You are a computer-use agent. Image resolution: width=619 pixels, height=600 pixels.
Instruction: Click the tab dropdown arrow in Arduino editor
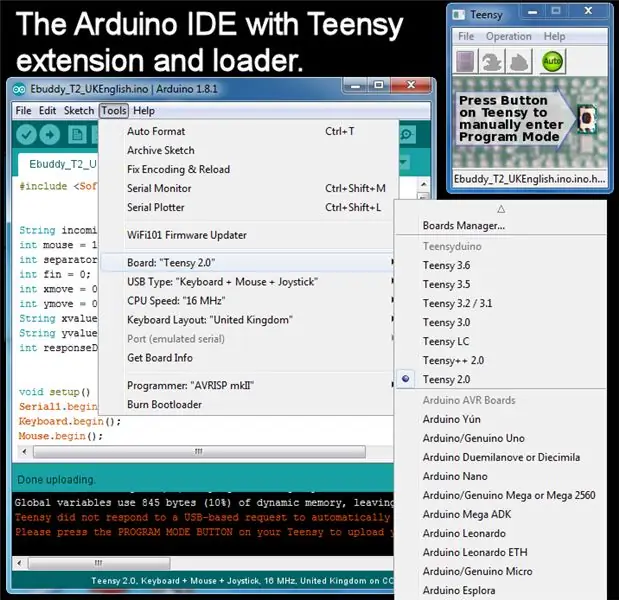tap(404, 162)
